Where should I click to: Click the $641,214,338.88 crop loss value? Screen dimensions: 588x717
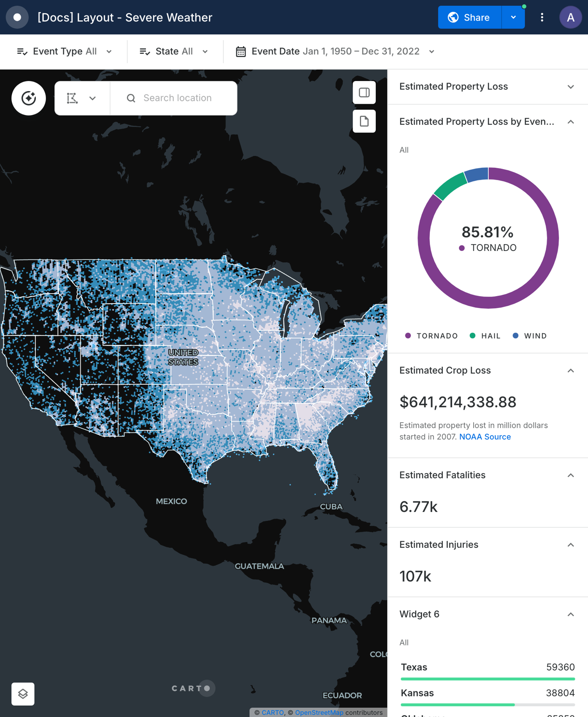tap(458, 402)
